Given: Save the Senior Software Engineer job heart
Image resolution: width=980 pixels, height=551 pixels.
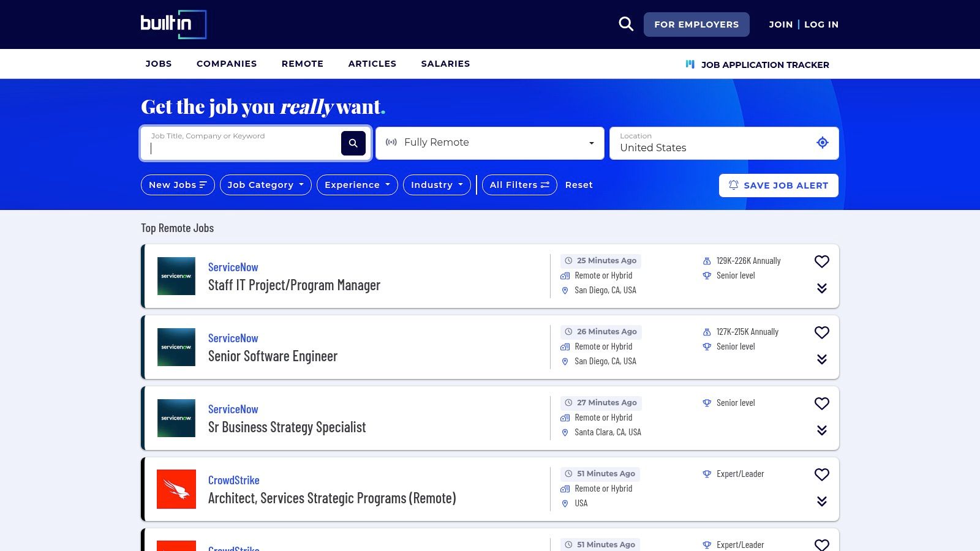Looking at the screenshot, I should (x=822, y=332).
